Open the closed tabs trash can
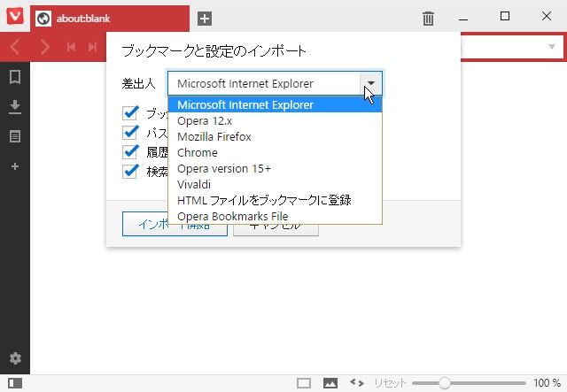The width and height of the screenshot is (567, 392). point(428,19)
